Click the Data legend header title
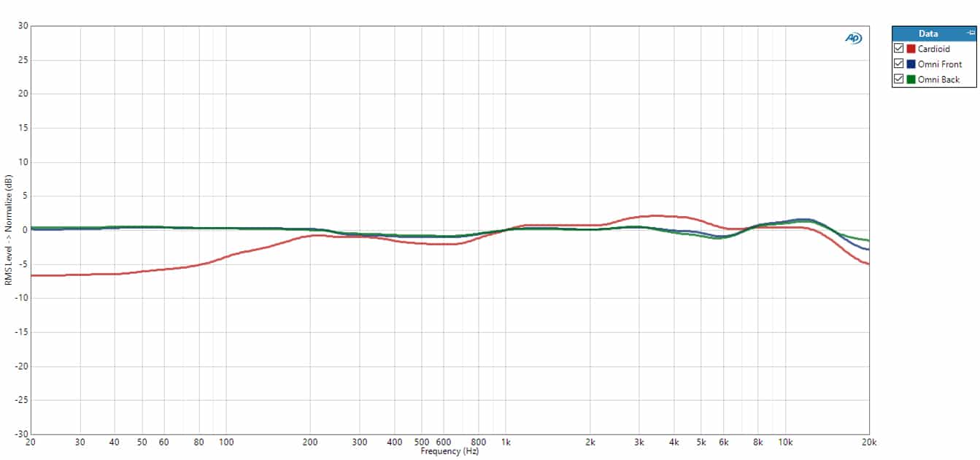The image size is (980, 460). (928, 34)
